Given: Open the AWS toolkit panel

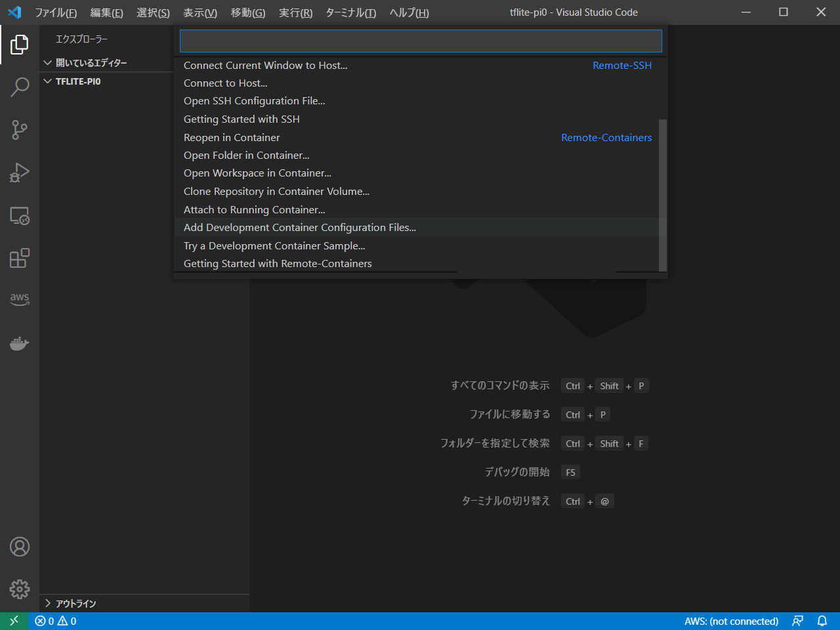Looking at the screenshot, I should pos(20,299).
